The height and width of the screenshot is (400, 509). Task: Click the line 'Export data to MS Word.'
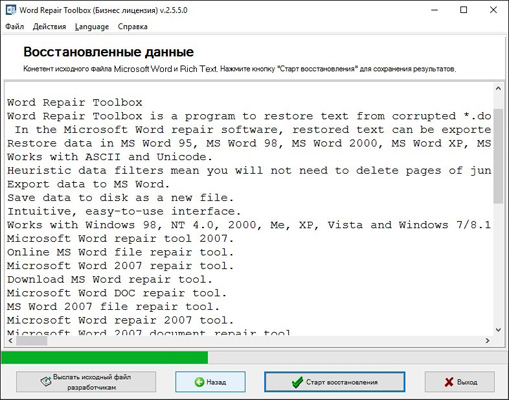point(88,184)
